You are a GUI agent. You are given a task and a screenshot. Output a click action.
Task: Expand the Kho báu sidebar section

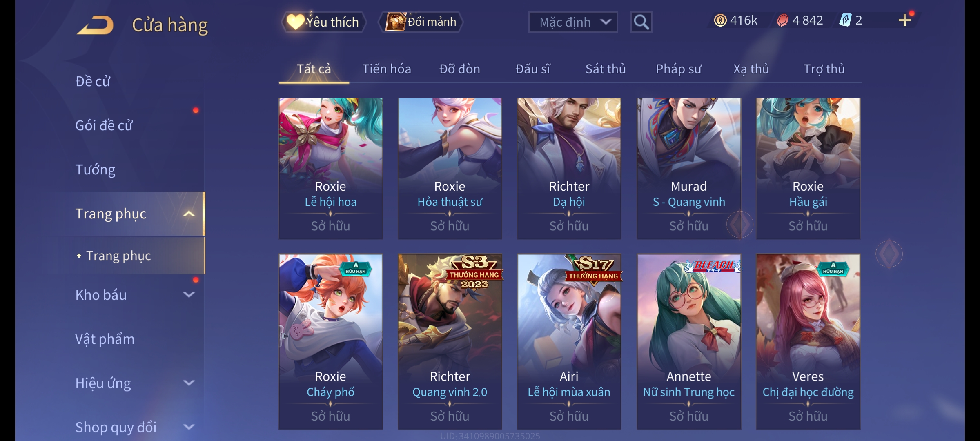point(189,294)
